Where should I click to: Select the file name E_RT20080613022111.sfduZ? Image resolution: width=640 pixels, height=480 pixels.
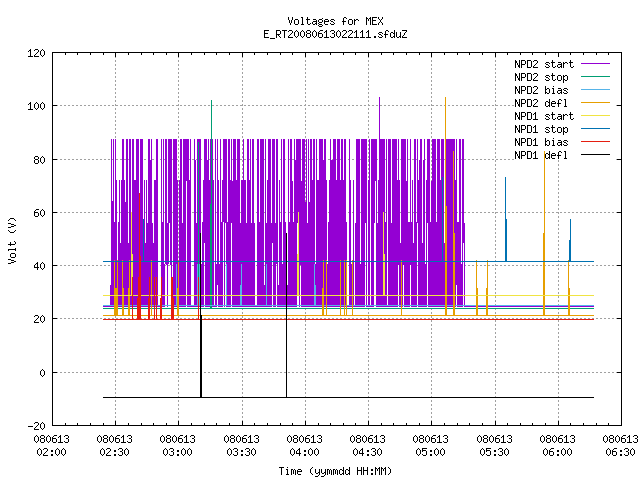click(x=335, y=34)
